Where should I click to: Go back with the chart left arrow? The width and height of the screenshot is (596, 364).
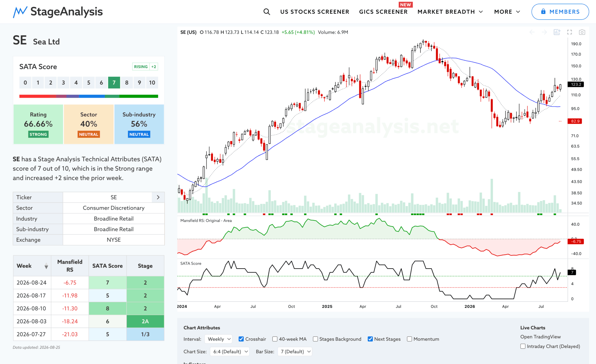(532, 32)
